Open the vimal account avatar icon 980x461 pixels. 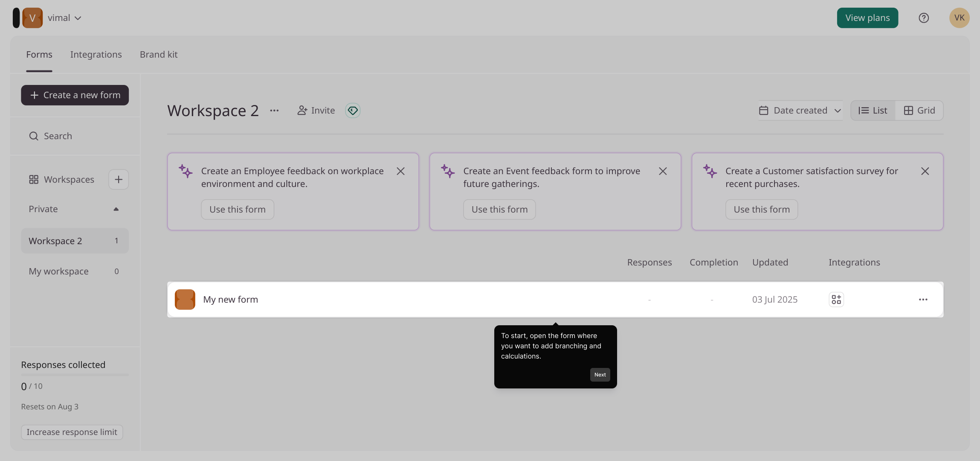tap(32, 18)
